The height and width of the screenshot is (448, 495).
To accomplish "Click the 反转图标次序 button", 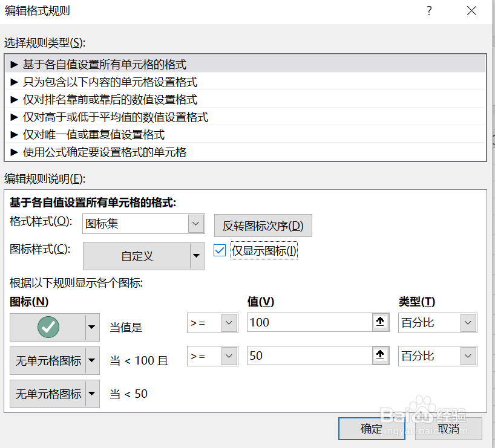I will [x=263, y=226].
